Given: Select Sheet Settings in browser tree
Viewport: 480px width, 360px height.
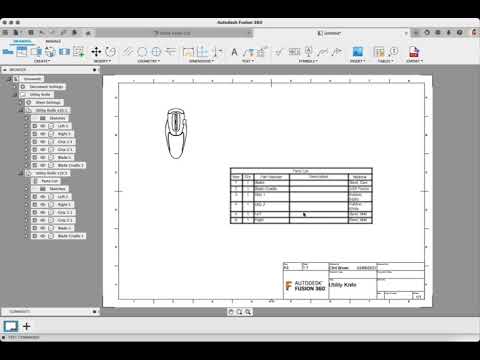Looking at the screenshot, I should tap(44, 102).
